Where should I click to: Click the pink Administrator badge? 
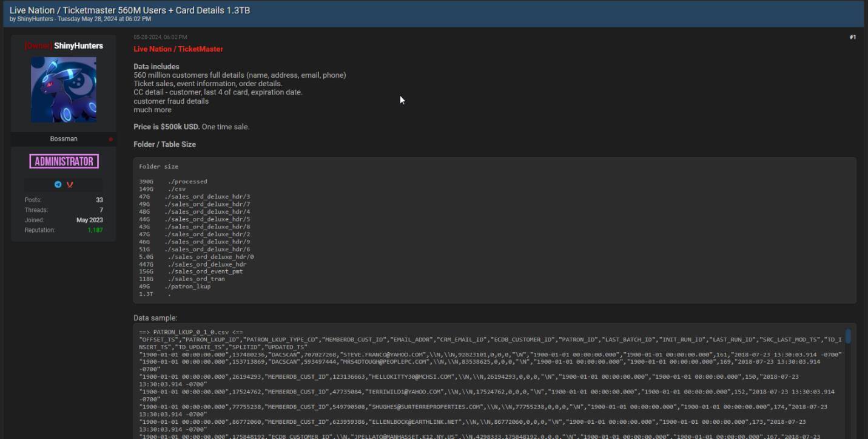(64, 162)
